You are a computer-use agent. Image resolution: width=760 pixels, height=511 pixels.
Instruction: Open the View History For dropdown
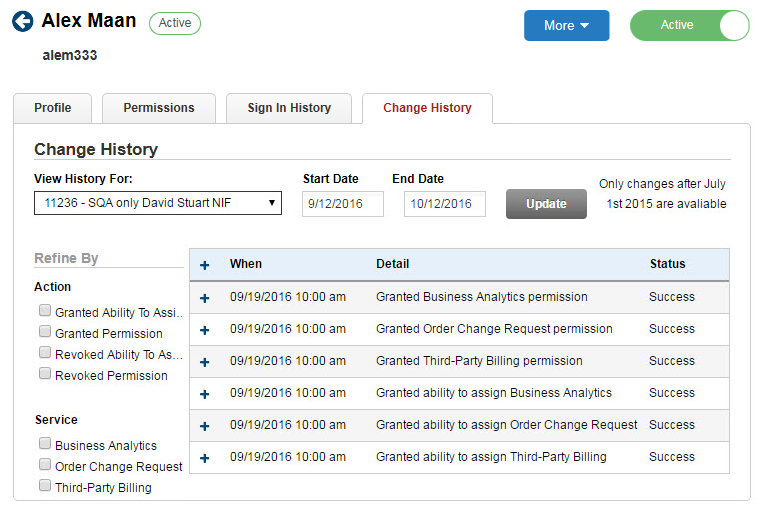pos(158,204)
